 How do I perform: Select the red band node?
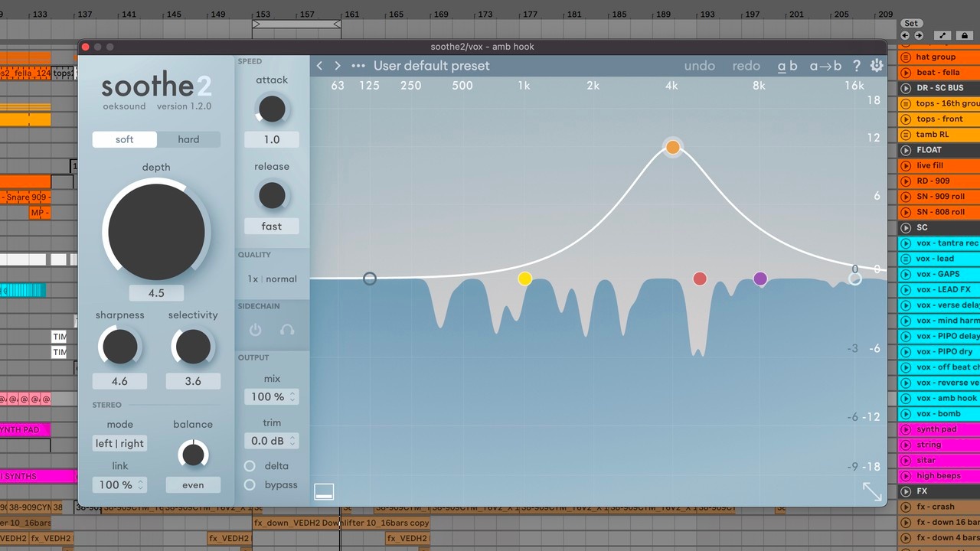(700, 279)
